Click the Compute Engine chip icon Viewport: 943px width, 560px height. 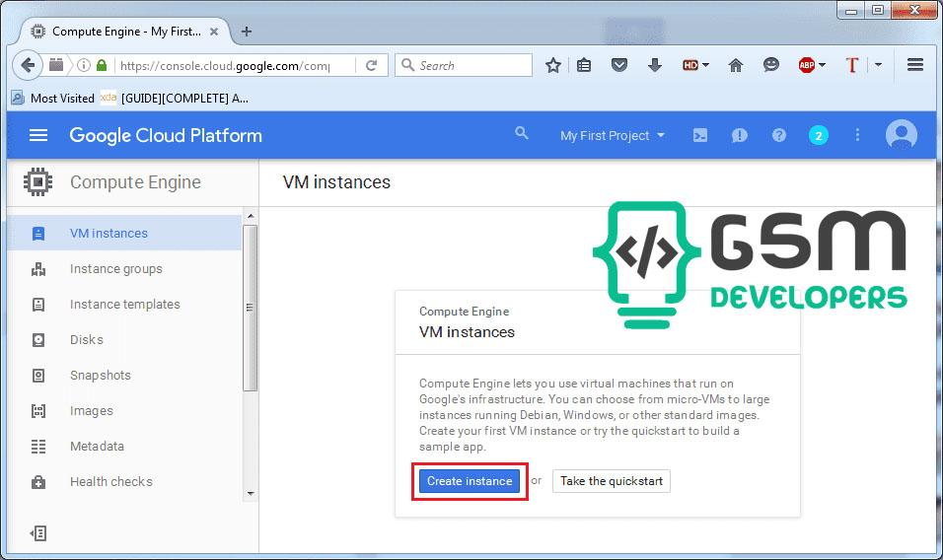coord(37,181)
